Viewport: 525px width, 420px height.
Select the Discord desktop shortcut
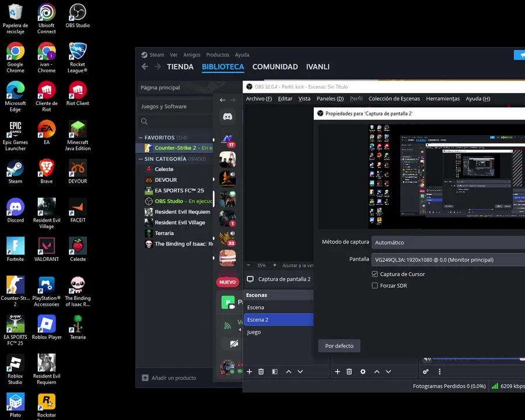(x=15, y=211)
